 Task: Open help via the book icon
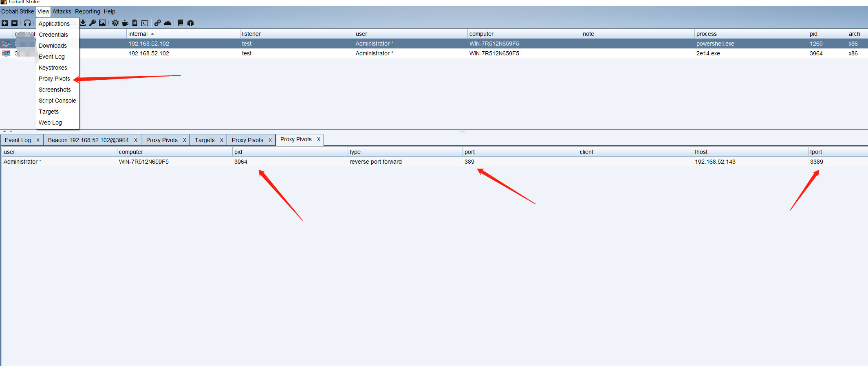(181, 23)
